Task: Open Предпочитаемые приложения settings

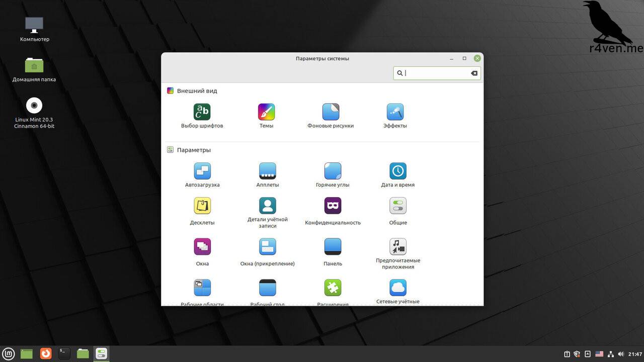Action: [x=397, y=247]
